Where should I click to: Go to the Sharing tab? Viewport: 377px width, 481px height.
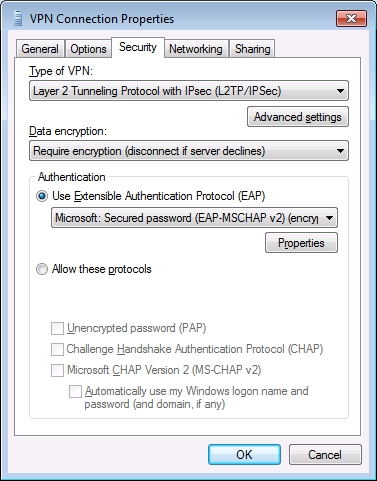tap(252, 49)
